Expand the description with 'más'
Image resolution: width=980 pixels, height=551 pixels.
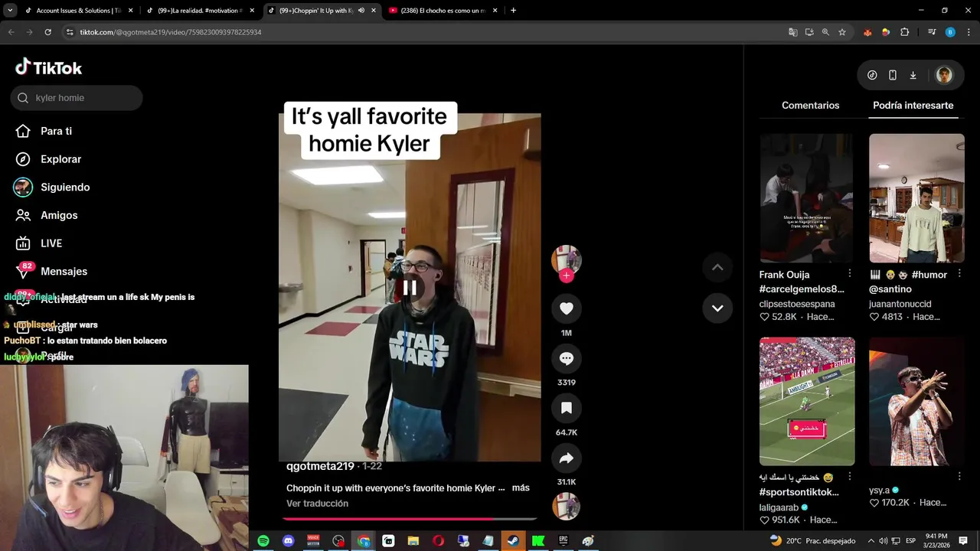521,487
